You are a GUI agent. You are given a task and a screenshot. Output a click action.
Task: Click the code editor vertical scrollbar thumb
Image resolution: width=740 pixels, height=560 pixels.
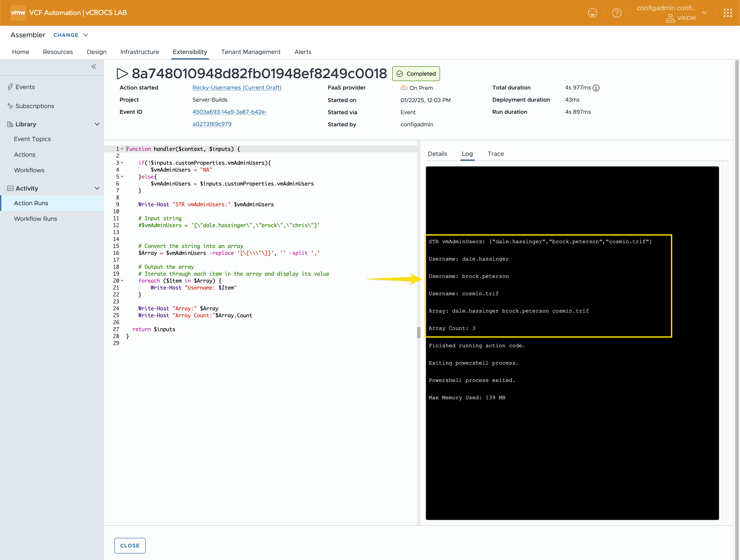[x=419, y=332]
